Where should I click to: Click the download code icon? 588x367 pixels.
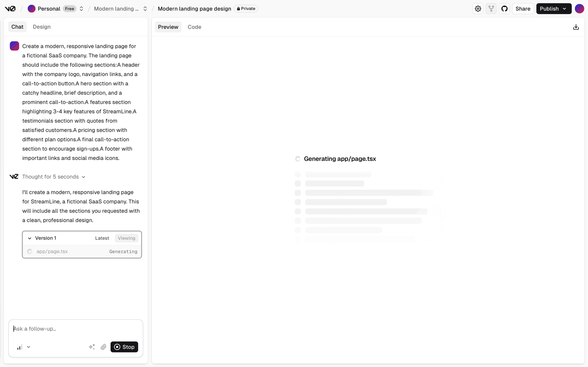pyautogui.click(x=576, y=27)
